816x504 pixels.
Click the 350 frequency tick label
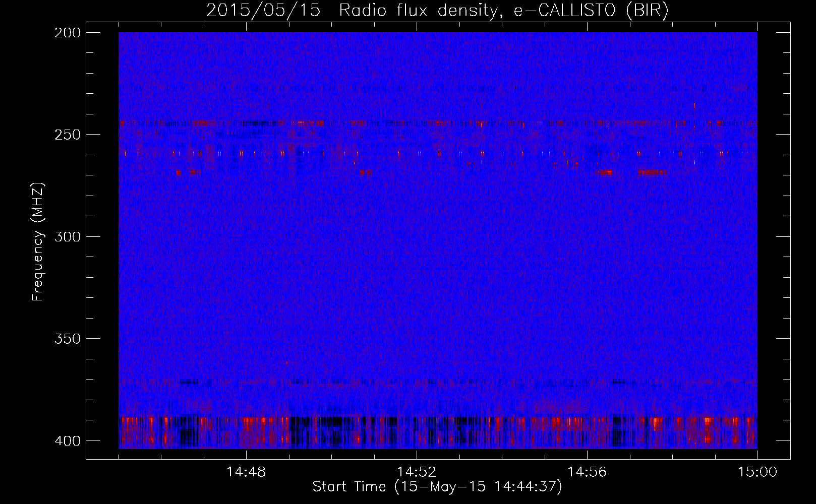(67, 339)
